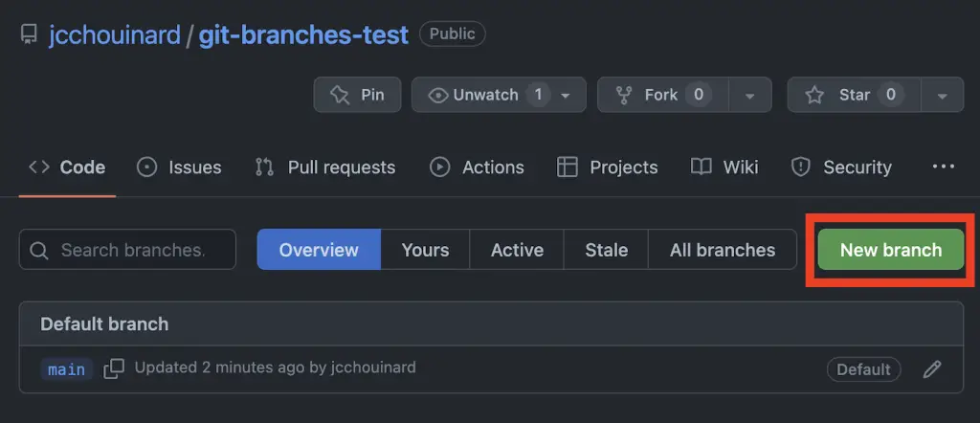Viewport: 980px width, 423px height.
Task: Switch to the Actions tab
Action: coord(478,167)
